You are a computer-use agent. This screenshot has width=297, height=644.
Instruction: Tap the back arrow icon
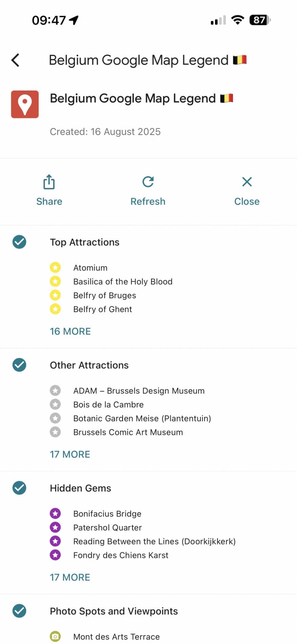click(16, 60)
